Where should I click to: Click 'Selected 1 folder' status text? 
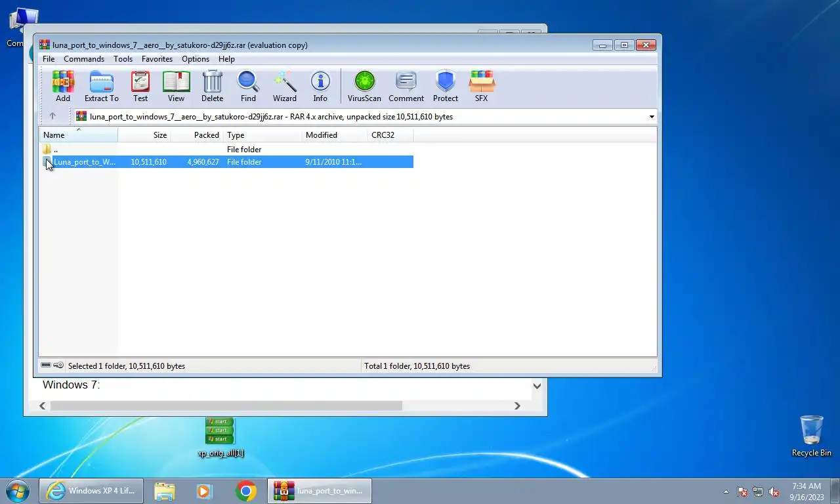point(127,366)
